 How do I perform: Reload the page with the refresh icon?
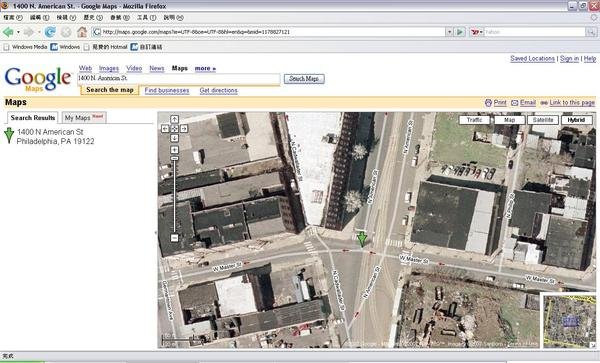click(x=50, y=32)
